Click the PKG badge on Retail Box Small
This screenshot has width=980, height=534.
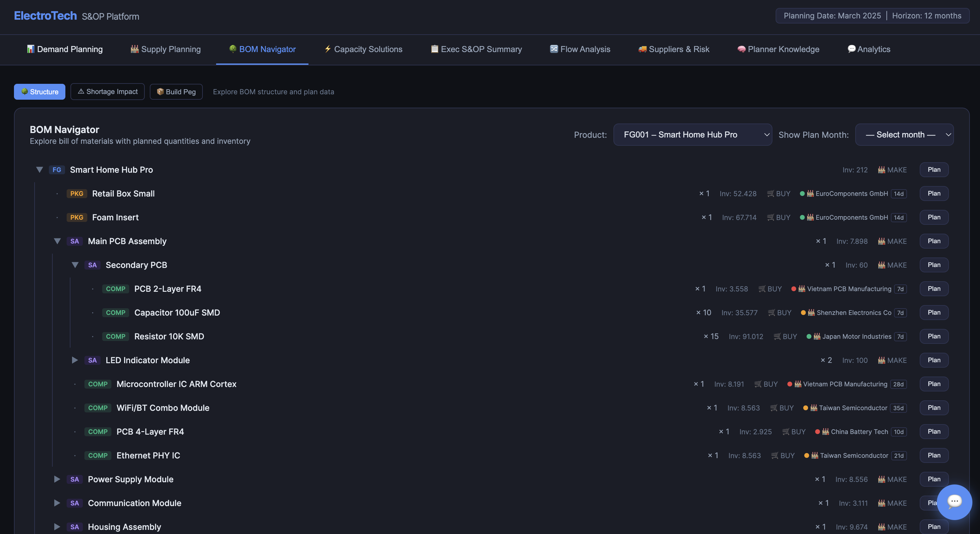pos(77,194)
